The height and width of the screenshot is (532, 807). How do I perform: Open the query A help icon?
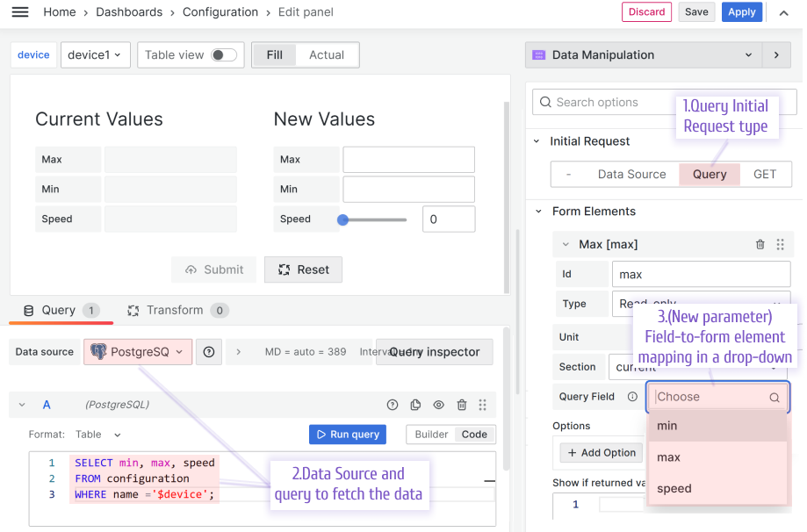pyautogui.click(x=393, y=405)
